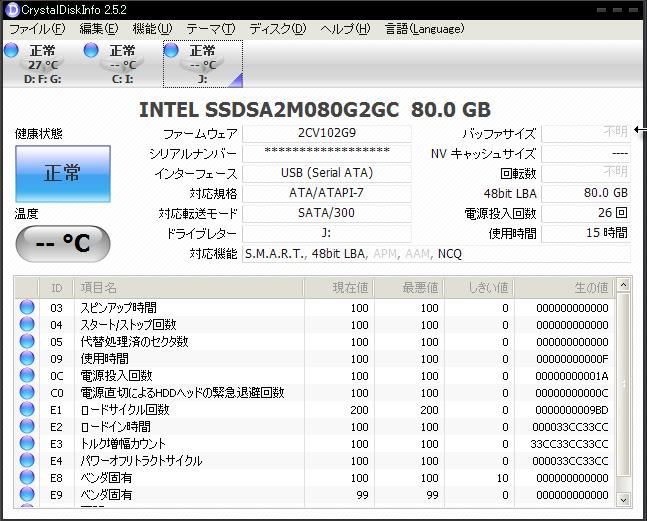The image size is (647, 521).
Task: Click status icon for row E1 ロードサイクル回数
Action: click(x=27, y=410)
